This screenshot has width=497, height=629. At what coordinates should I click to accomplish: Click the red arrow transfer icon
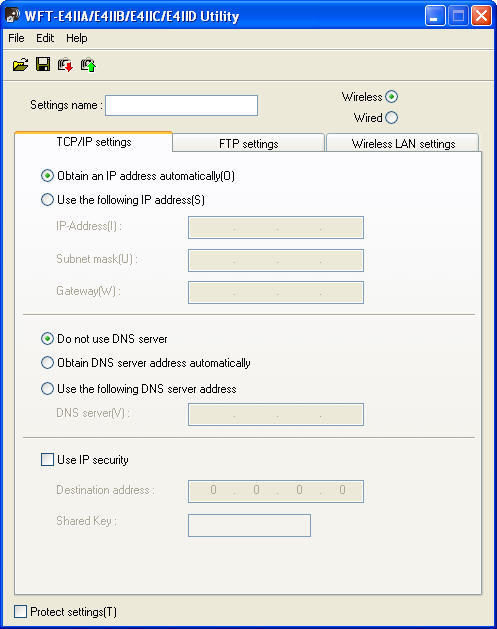click(x=65, y=65)
